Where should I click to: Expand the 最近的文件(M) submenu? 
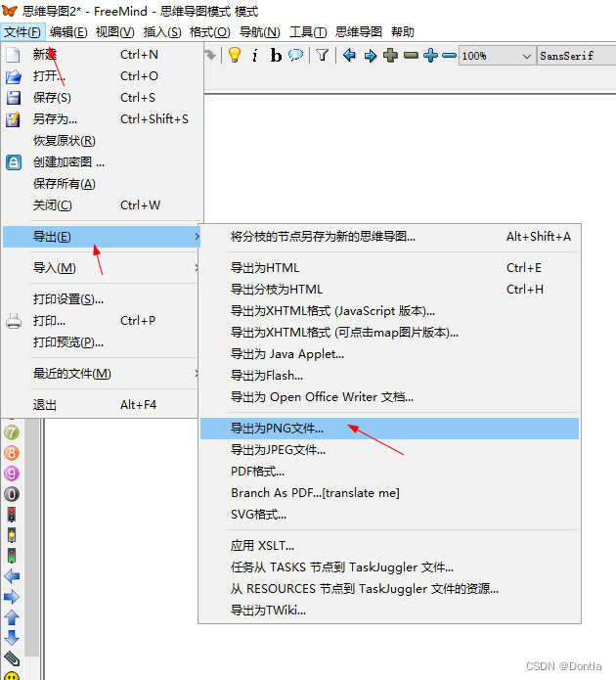[102, 374]
